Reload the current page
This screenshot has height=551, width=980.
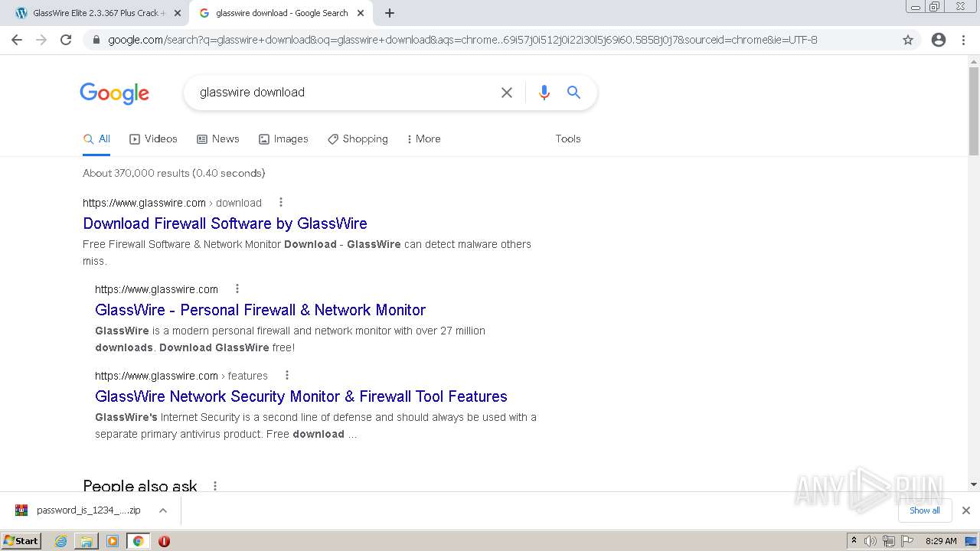coord(66,40)
